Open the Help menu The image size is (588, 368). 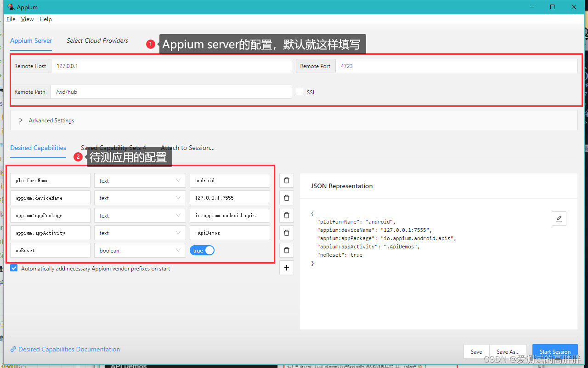pos(45,19)
